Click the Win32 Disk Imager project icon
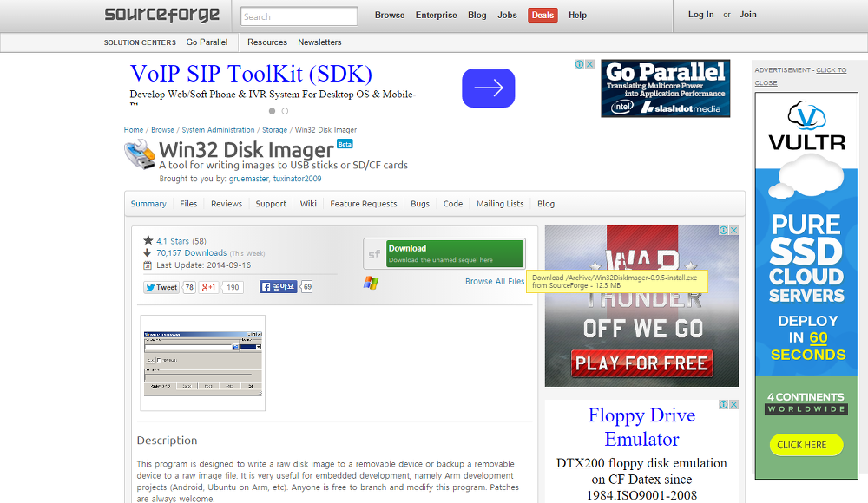868x503 pixels. coord(140,154)
